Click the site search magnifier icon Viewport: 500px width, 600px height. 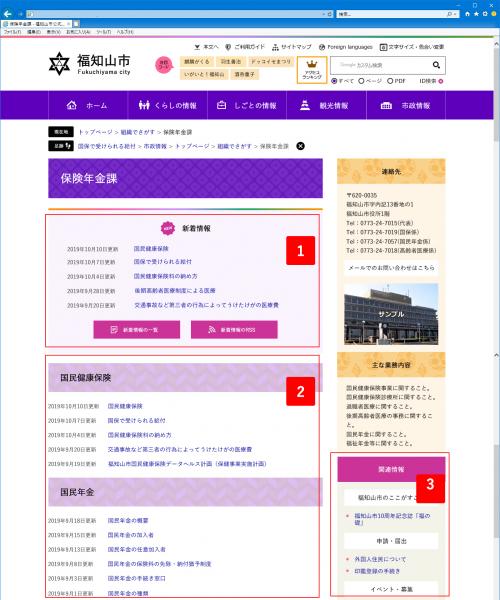pyautogui.click(x=436, y=65)
